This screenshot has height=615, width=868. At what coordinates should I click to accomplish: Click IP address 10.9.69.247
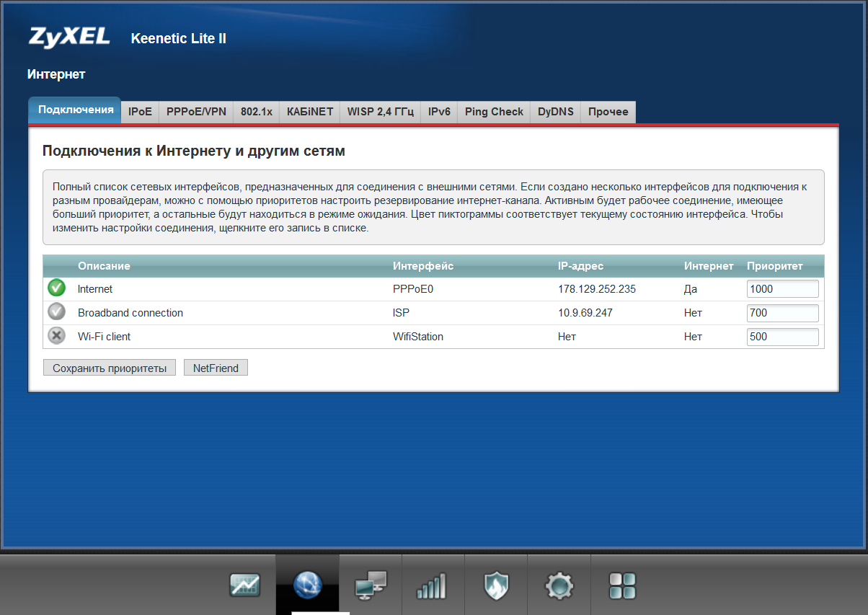coord(585,313)
